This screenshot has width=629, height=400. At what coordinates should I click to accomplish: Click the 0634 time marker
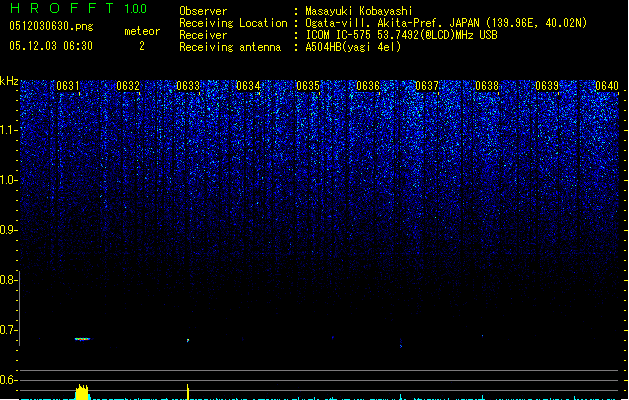click(x=248, y=86)
